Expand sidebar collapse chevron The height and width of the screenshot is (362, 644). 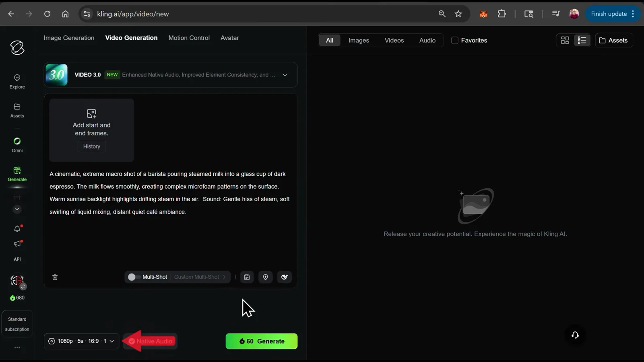point(17,209)
